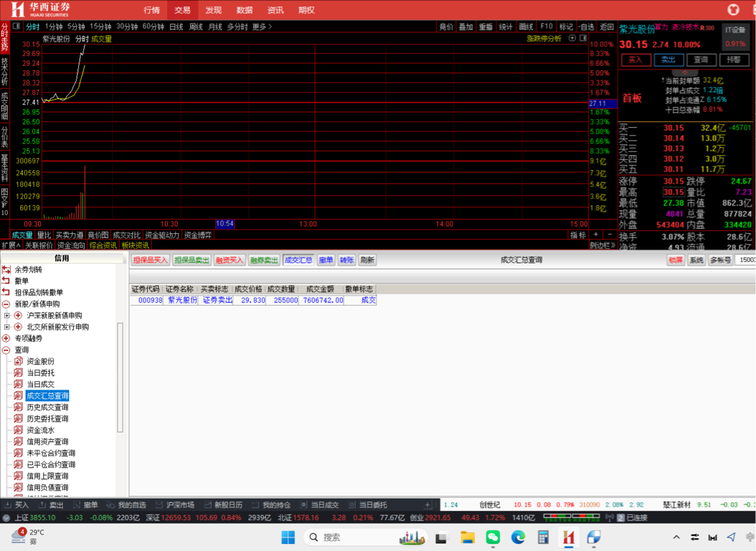Image resolution: width=756 pixels, height=551 pixels.
Task: Open the 资讯 top menu tab
Action: pyautogui.click(x=275, y=9)
